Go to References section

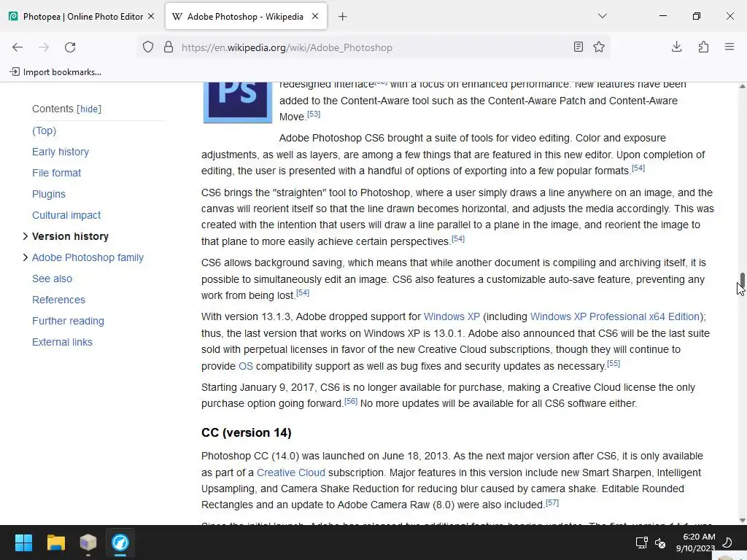(58, 300)
